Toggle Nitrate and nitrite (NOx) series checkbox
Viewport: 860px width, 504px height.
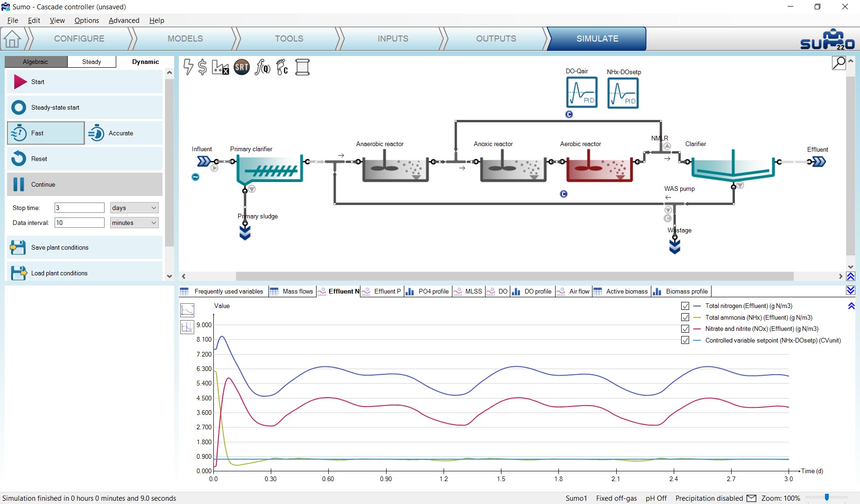click(x=685, y=329)
